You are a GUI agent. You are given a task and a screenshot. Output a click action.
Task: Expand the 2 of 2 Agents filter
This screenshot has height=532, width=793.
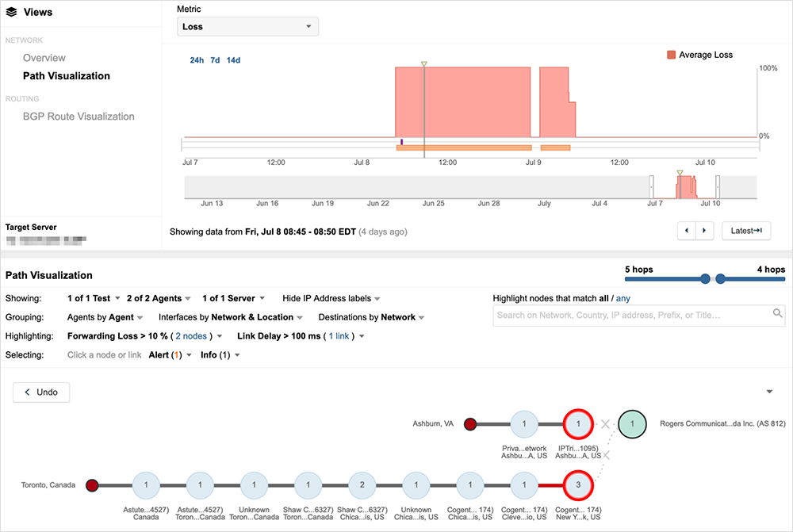point(159,298)
